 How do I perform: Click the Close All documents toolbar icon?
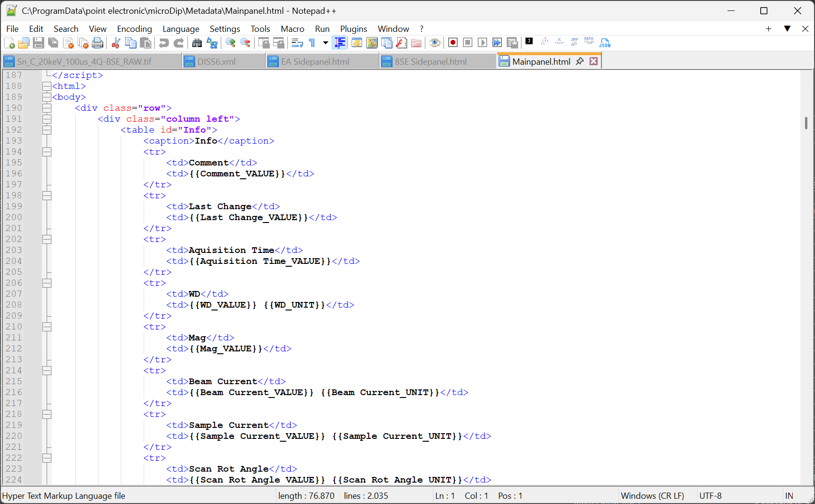pyautogui.click(x=83, y=43)
